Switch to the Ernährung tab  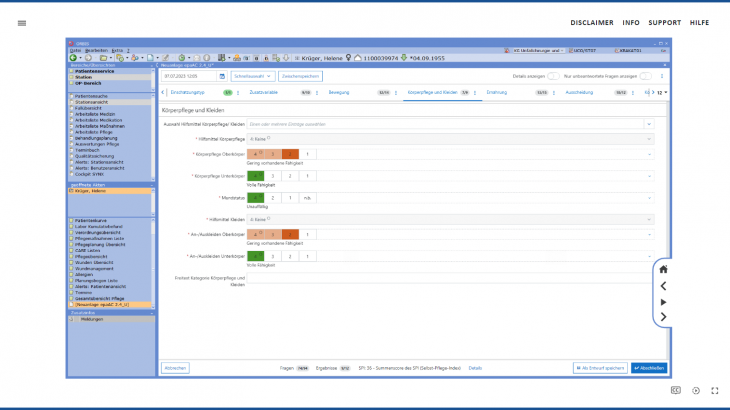pos(497,92)
